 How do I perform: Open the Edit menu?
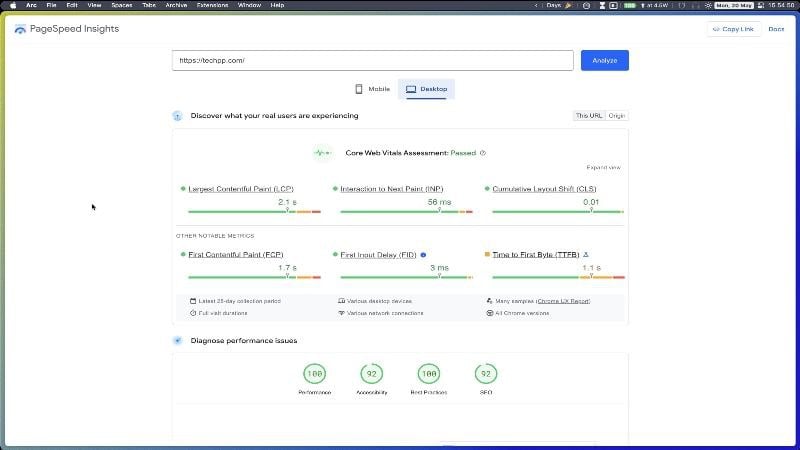72,5
